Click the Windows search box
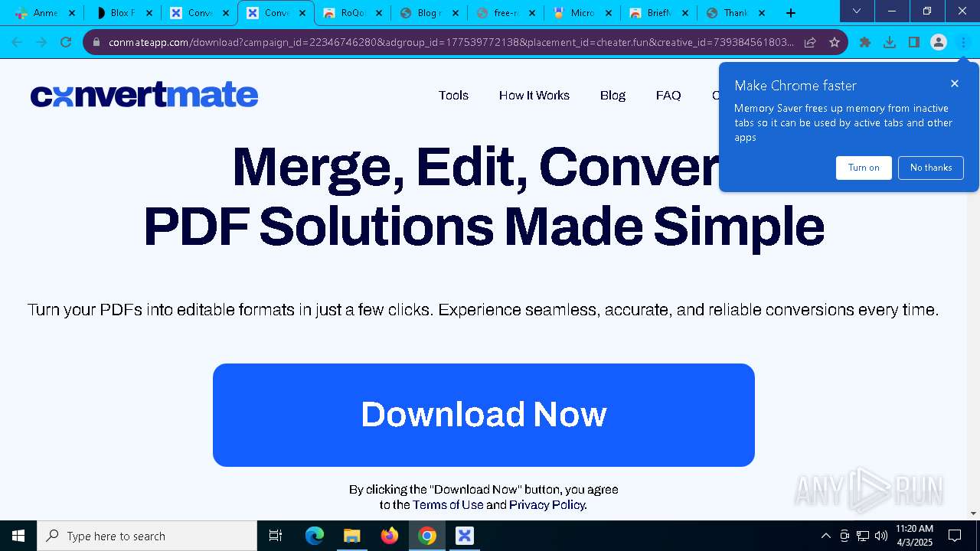Viewport: 980px width, 551px height. pos(147,536)
